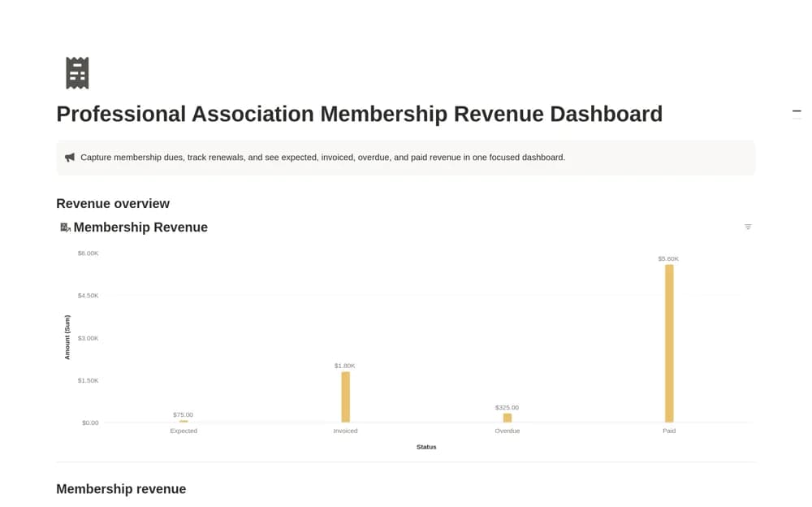Click the Professional Association Membership Revenue Dashboard title
The image size is (812, 507).
[x=360, y=114]
